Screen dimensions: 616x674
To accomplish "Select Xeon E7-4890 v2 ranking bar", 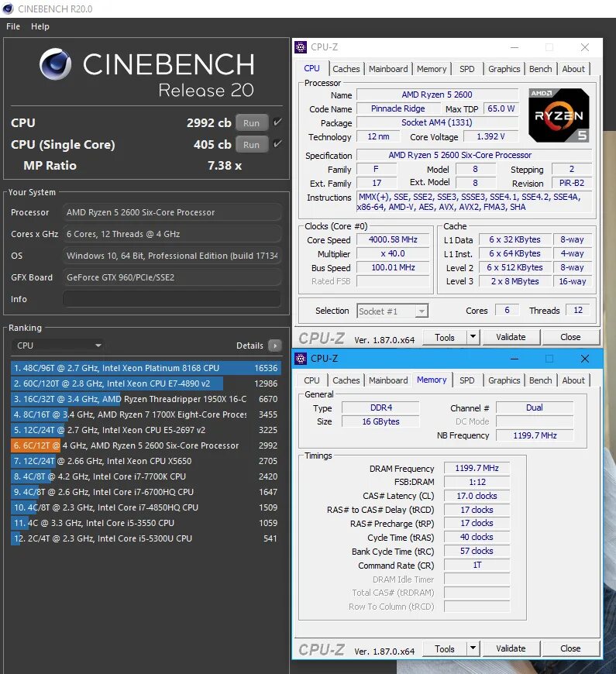I will coord(146,383).
